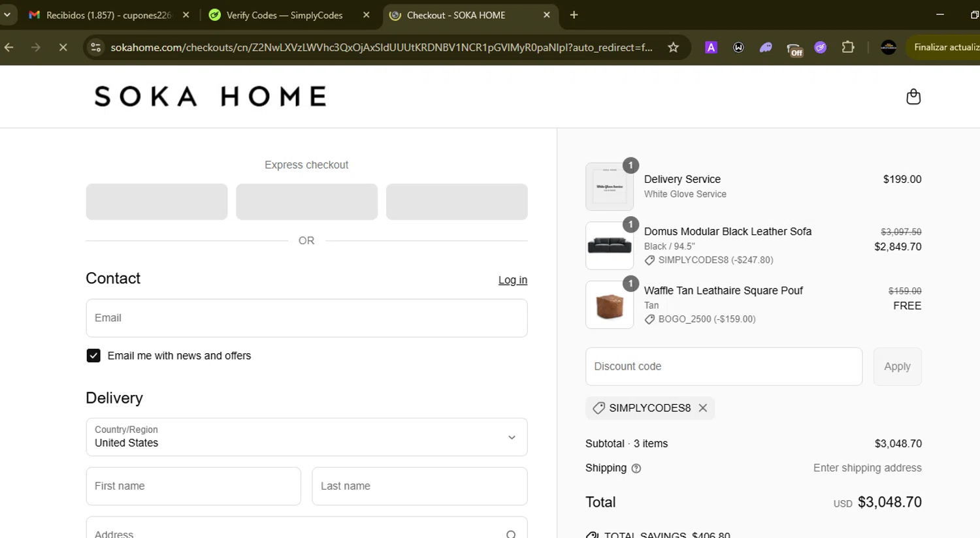Click the White Glove Service text
Screen dimensions: 980x538
point(685,194)
